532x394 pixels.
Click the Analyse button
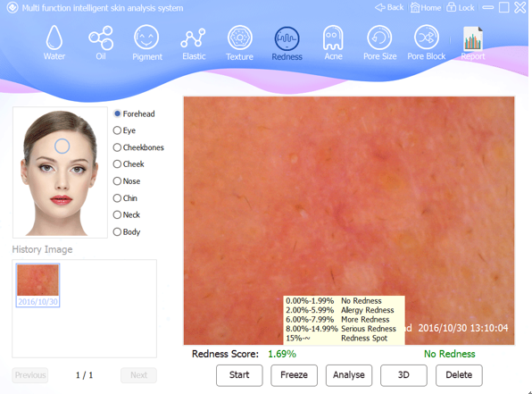pos(349,375)
